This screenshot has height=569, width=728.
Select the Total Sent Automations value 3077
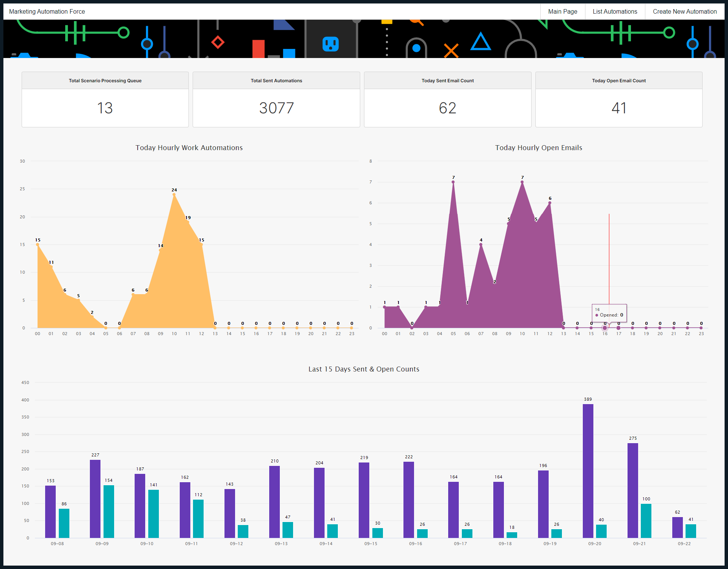[x=276, y=108]
